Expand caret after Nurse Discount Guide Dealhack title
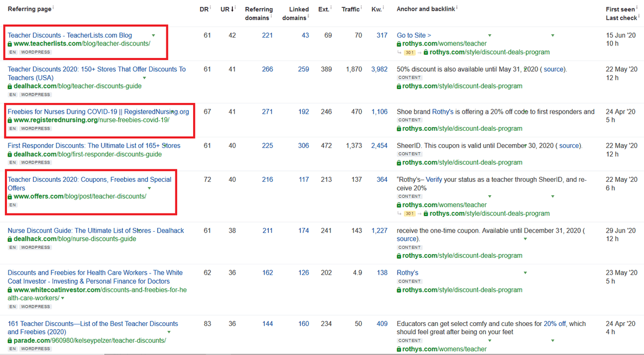This screenshot has height=355, width=644. pyautogui.click(x=140, y=231)
